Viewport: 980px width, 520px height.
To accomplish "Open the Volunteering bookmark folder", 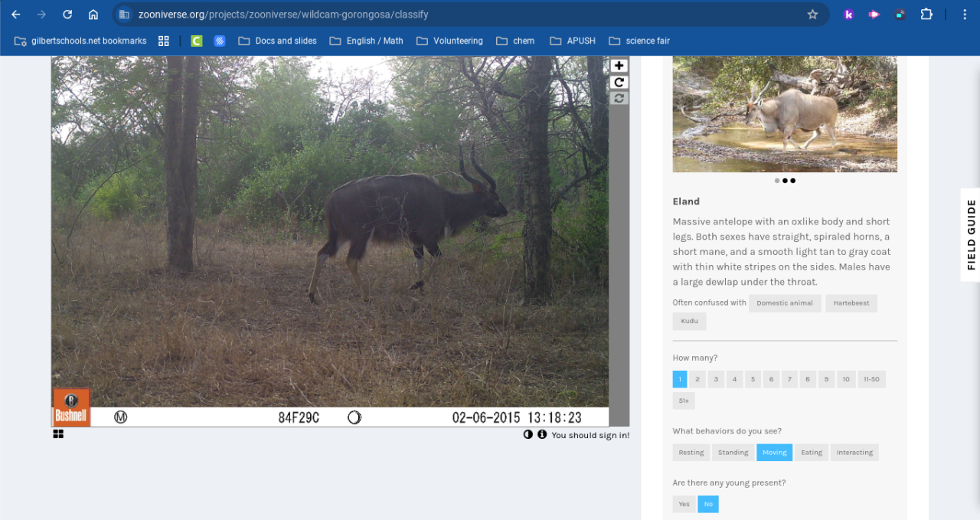I will [x=449, y=41].
